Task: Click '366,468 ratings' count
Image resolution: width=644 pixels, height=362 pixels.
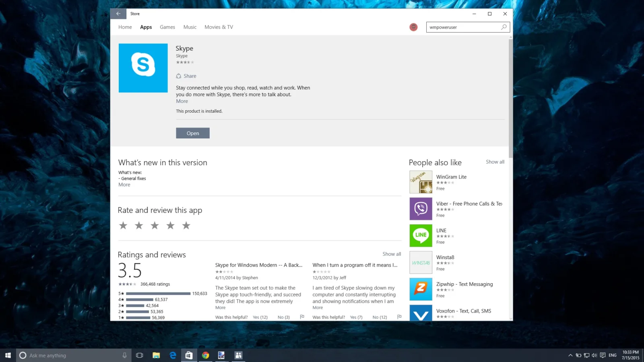Action: 155,284
